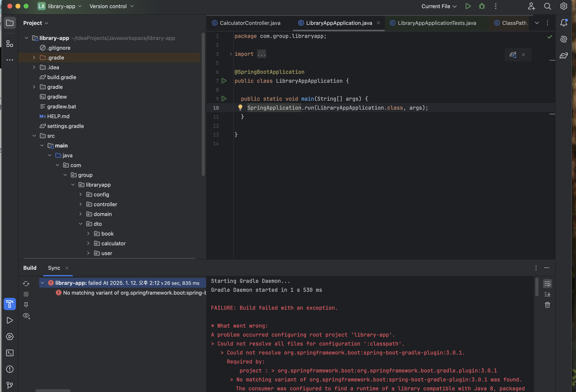Open the Git tool window icon

[10, 385]
